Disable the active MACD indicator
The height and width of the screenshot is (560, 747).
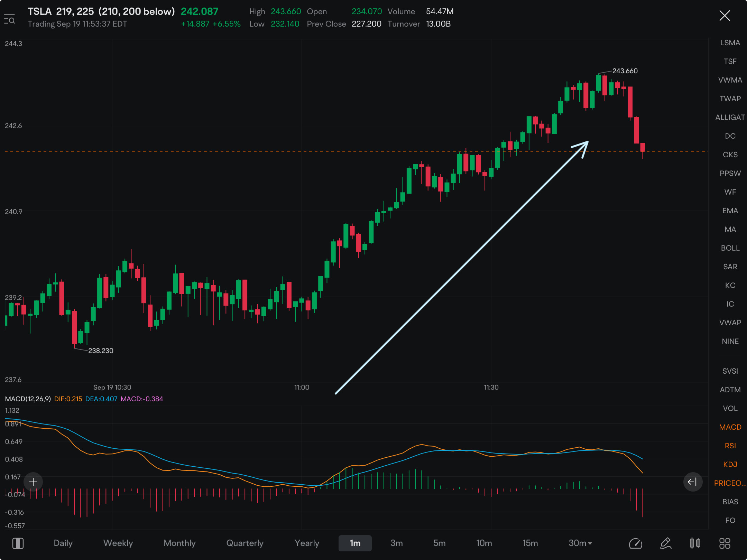[730, 427]
